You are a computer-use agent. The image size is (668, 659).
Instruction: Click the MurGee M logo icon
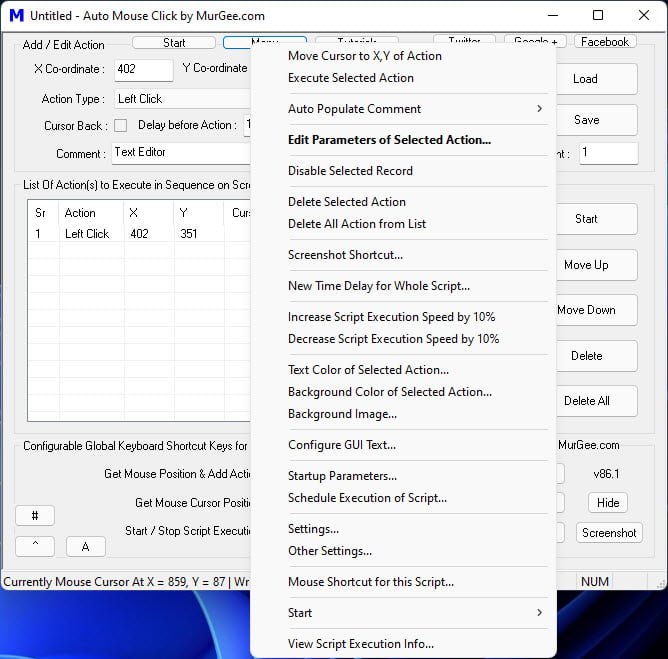(17, 15)
